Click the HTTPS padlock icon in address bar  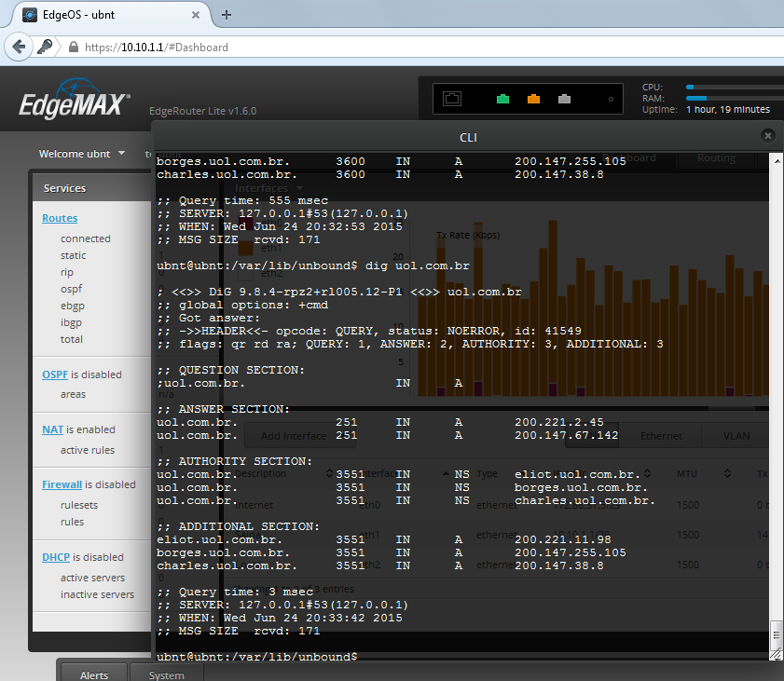click(x=73, y=48)
